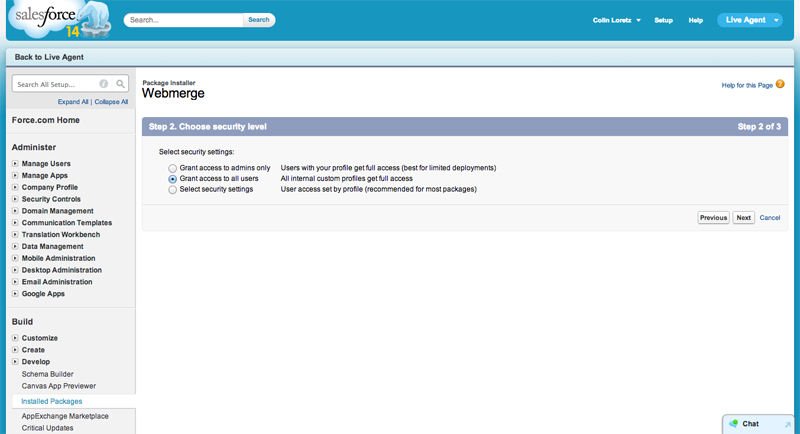Open Critical Updates
This screenshot has height=434, width=800.
tap(47, 428)
